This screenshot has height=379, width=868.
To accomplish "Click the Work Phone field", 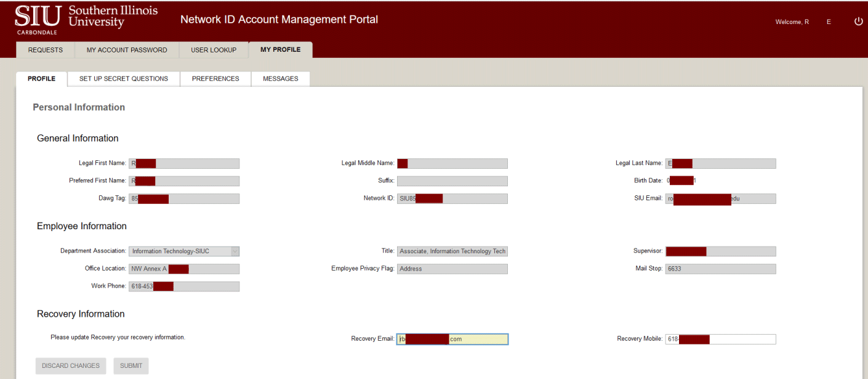I will point(184,286).
